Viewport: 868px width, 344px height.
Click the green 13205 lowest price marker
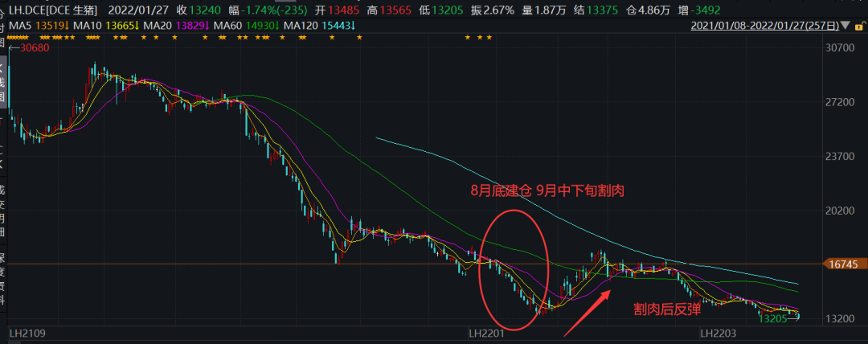tap(773, 319)
